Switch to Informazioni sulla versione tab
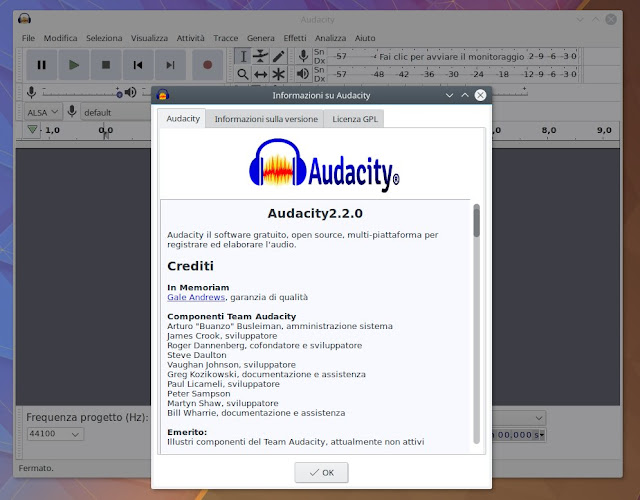The image size is (640, 500). click(x=266, y=119)
